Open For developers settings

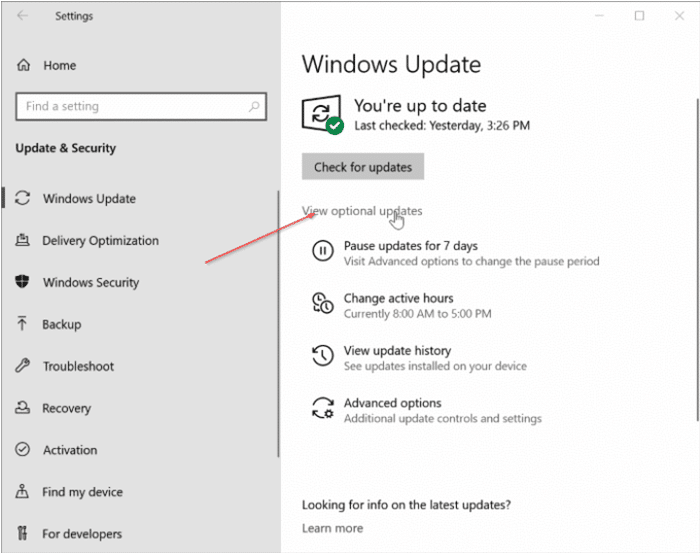(82, 534)
